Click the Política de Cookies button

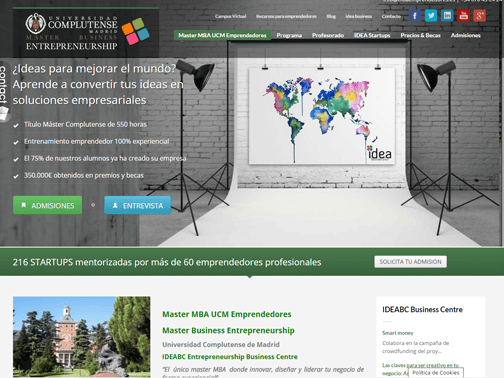tap(436, 373)
